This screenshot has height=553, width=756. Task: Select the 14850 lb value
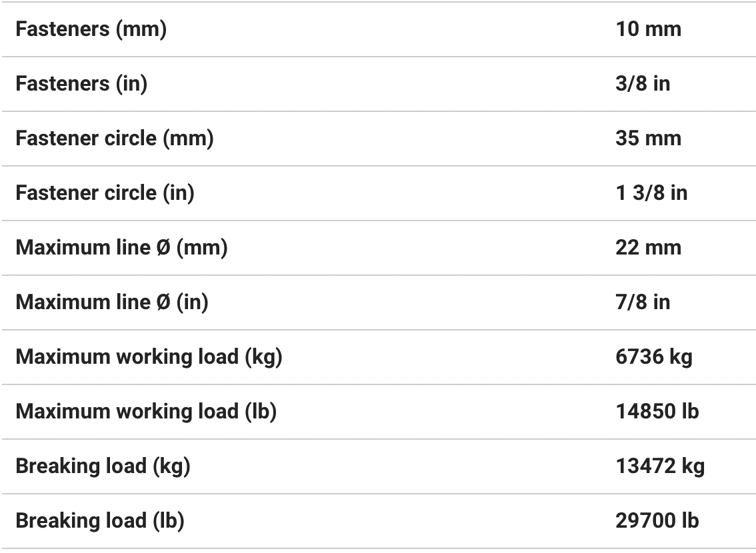tap(657, 412)
